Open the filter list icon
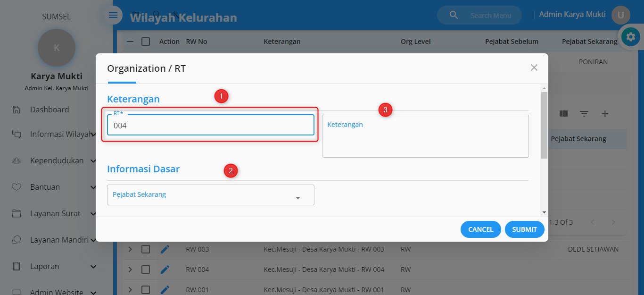Image resolution: width=644 pixels, height=295 pixels. coord(584,114)
